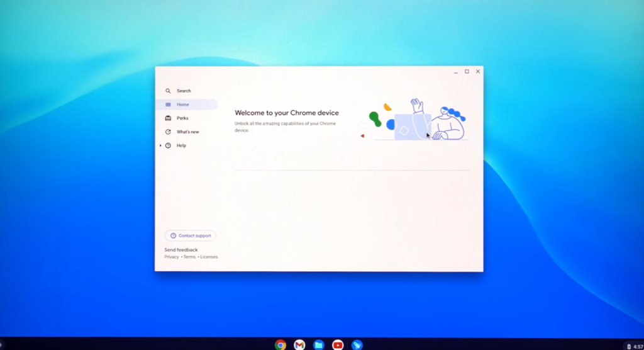Click the Search magnifier icon in sidebar
This screenshot has width=644, height=350.
(x=168, y=91)
